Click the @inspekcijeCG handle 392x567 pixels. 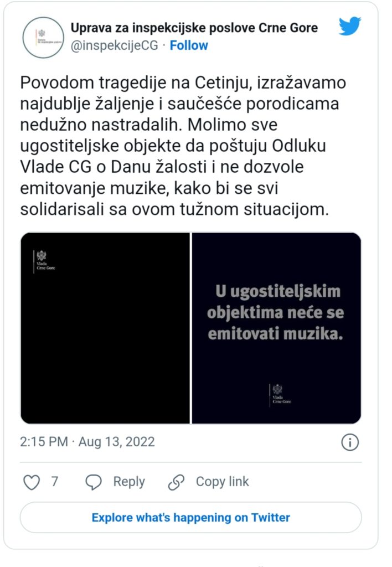point(115,45)
